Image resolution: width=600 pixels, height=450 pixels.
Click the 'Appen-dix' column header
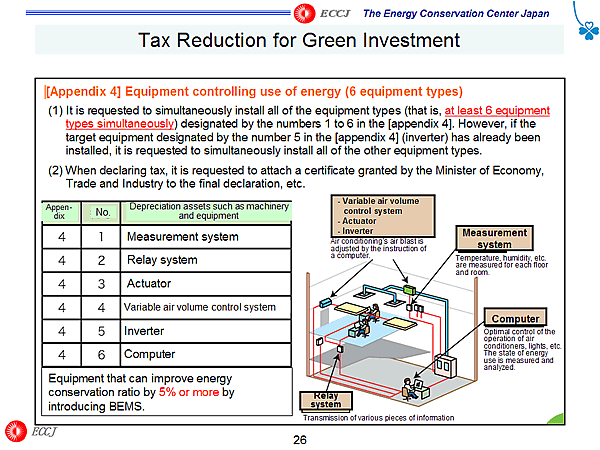coord(60,211)
